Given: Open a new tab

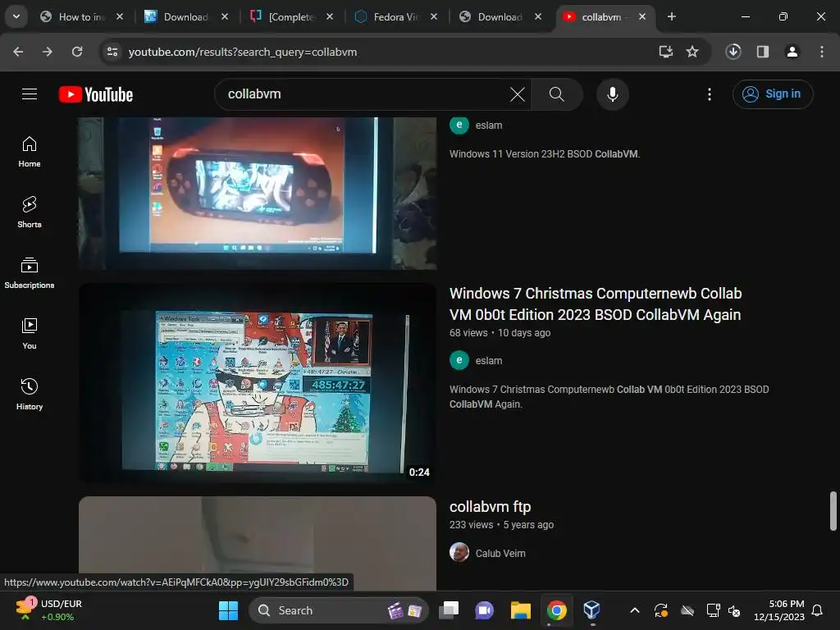Looking at the screenshot, I should click(x=671, y=16).
